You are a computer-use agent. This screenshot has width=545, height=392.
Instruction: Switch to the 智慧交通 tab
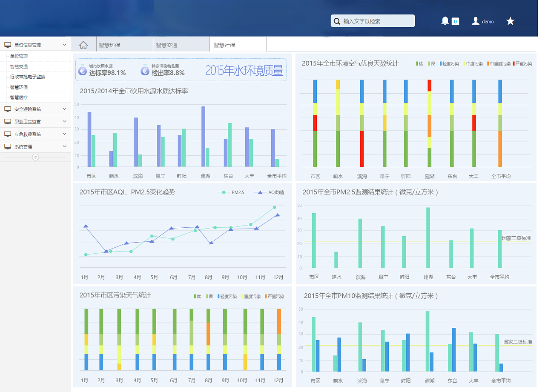coord(166,45)
